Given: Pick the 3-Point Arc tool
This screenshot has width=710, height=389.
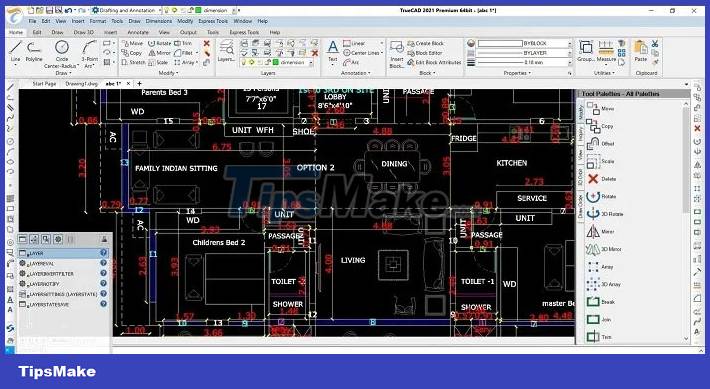Looking at the screenshot, I should 89,53.
